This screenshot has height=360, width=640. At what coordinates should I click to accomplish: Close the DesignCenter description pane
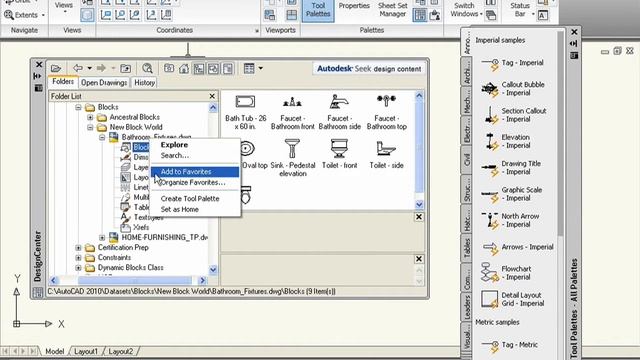(419, 259)
